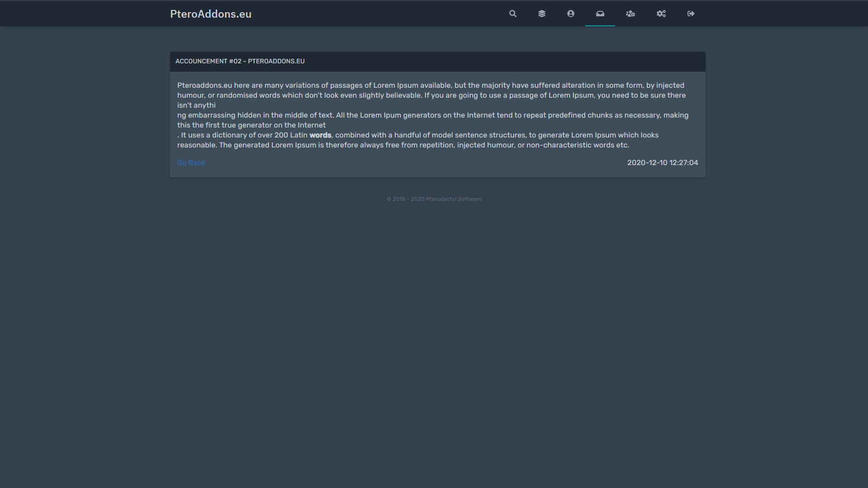Viewport: 868px width, 488px height.
Task: Click the highlighted inbox icon above the teal underline
Action: tap(600, 14)
